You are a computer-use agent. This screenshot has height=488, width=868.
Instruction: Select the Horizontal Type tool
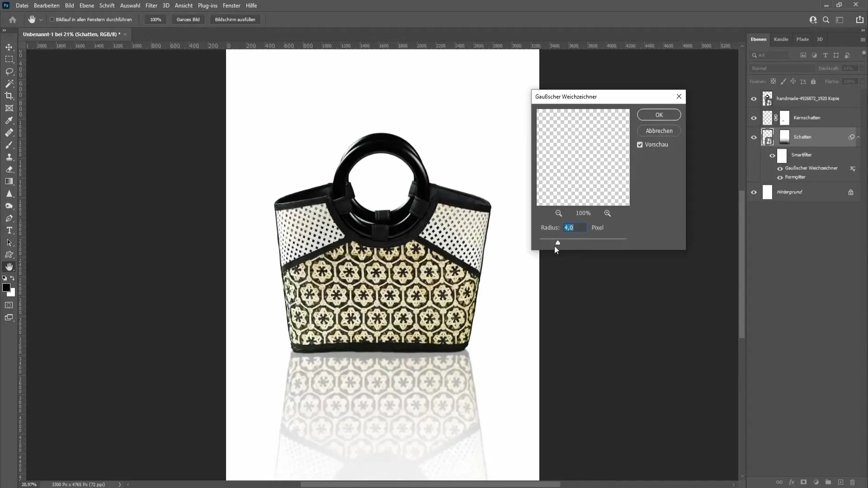coord(9,230)
